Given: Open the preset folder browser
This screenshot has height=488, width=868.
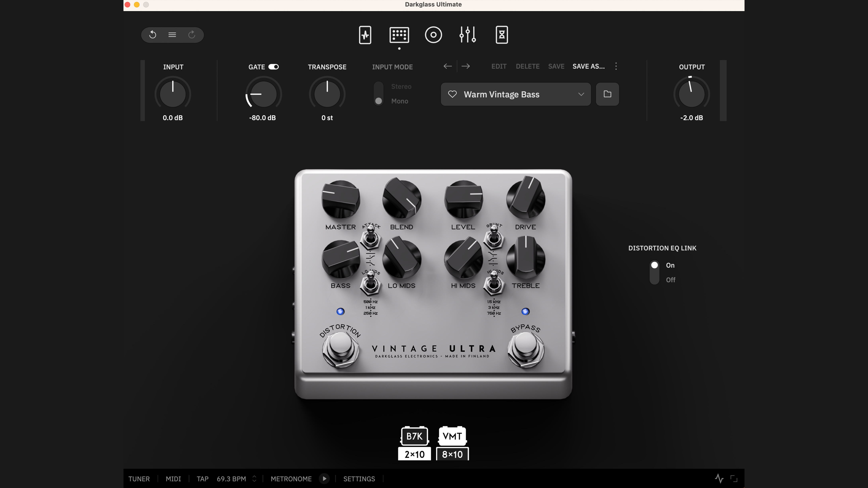Looking at the screenshot, I should point(607,94).
